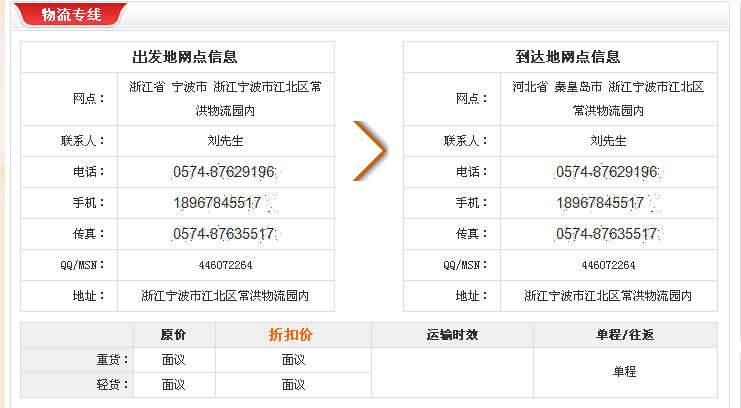
Task: Click mobile 18967845517 in the 到达地 table
Action: pyautogui.click(x=601, y=203)
